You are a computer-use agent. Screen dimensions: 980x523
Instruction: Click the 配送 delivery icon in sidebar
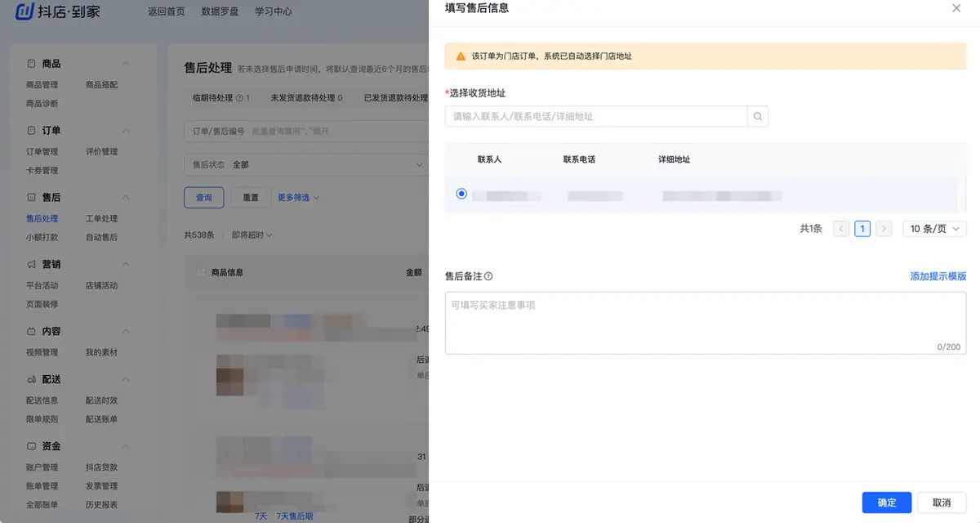(31, 380)
